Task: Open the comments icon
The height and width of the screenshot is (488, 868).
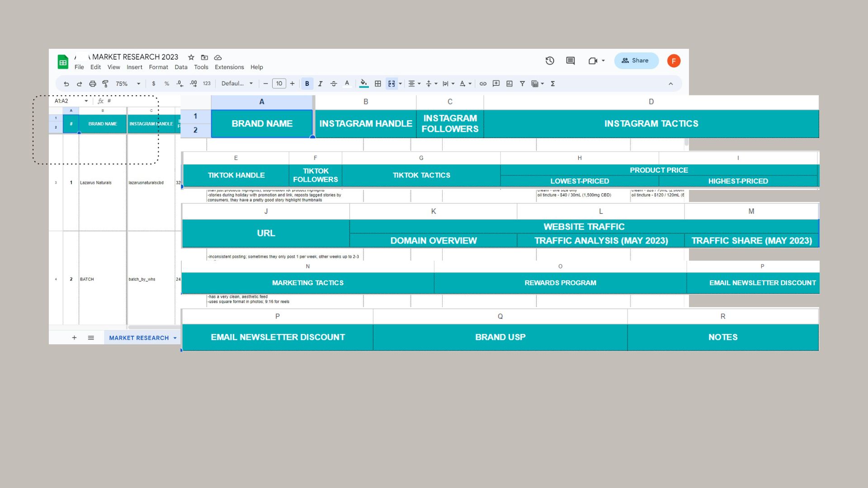Action: 571,61
